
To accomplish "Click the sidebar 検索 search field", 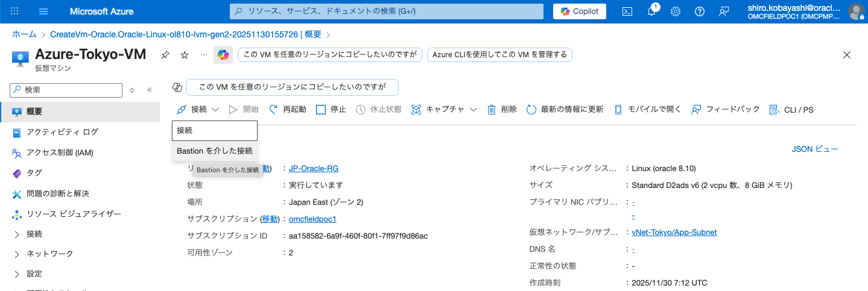I will coord(65,90).
